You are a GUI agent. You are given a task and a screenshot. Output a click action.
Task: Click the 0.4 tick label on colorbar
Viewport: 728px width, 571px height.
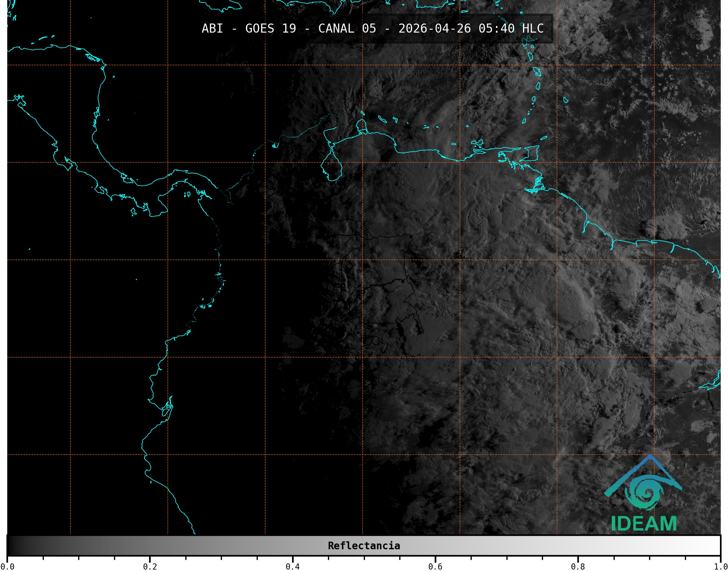pyautogui.click(x=293, y=567)
